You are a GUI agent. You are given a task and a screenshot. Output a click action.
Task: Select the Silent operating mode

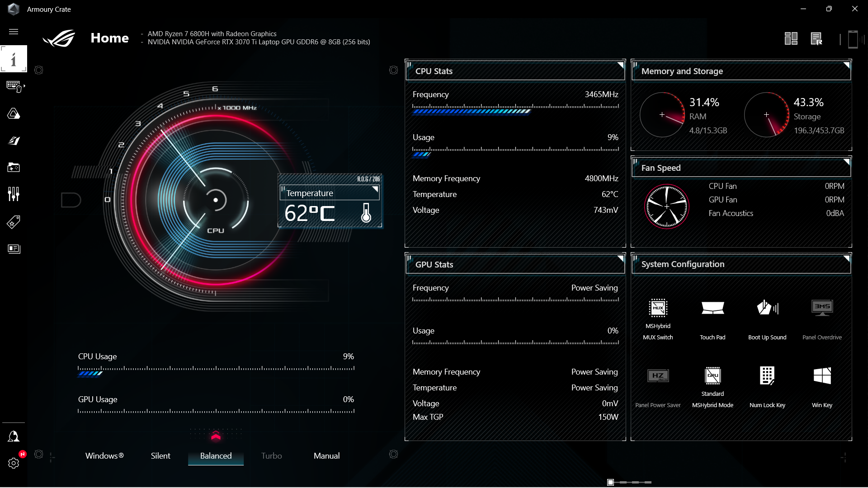pyautogui.click(x=160, y=456)
